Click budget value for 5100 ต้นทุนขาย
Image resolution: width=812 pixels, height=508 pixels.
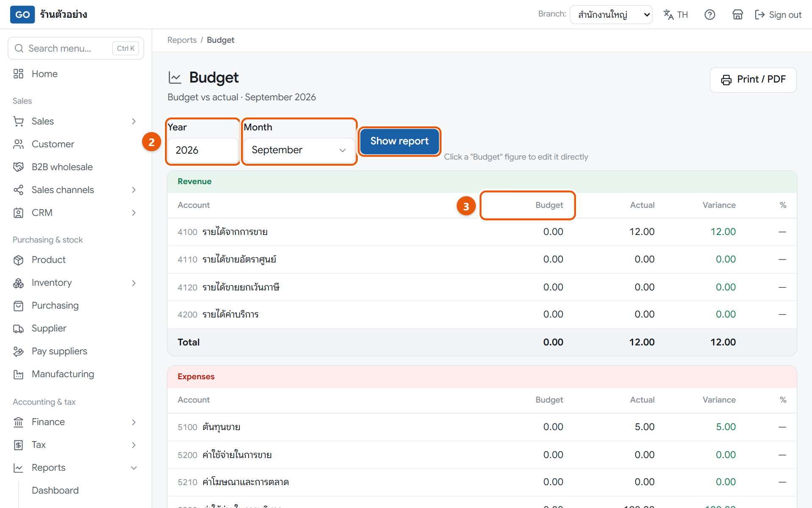pyautogui.click(x=553, y=427)
